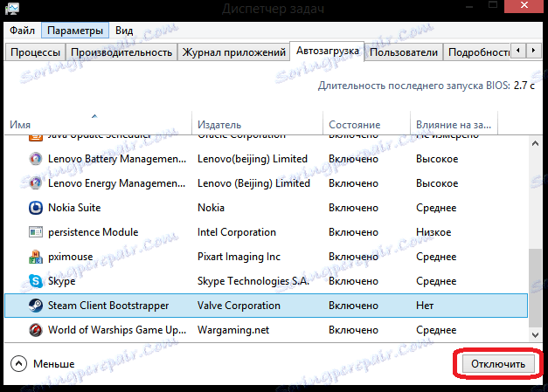Screen dimensions: 548x392
Task: Sort by the Влияние на за... column header
Action: 454,125
